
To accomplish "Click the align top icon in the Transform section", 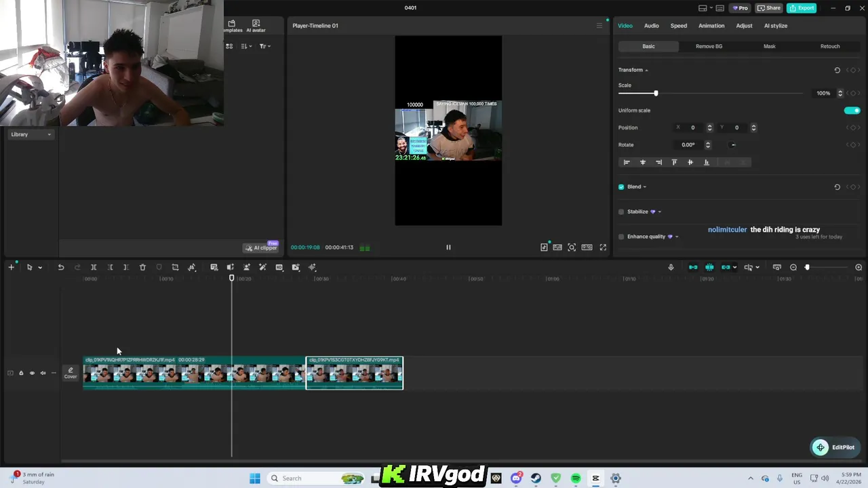I will (x=674, y=163).
